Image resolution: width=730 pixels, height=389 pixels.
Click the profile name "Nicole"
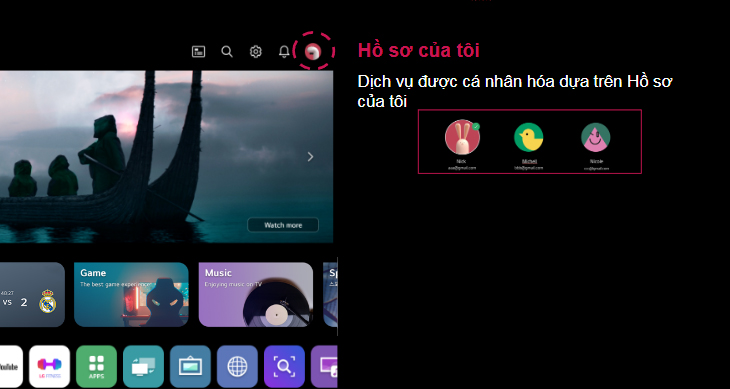[x=596, y=161]
